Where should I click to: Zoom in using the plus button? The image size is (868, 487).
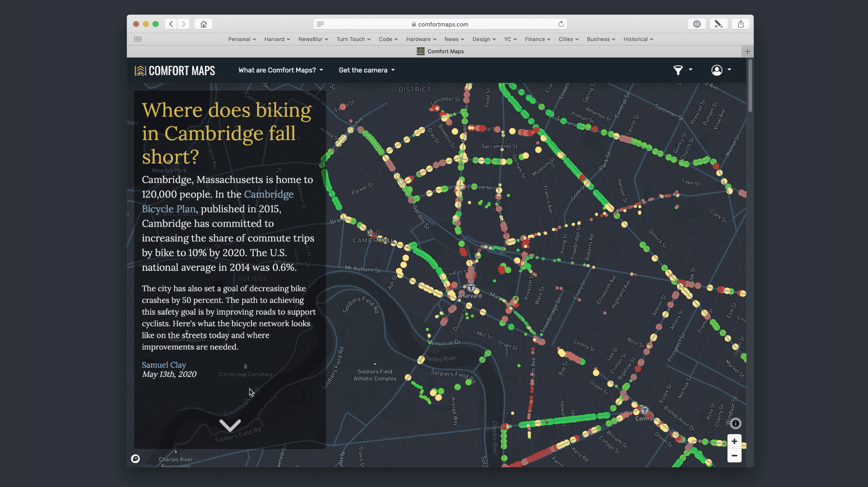734,441
